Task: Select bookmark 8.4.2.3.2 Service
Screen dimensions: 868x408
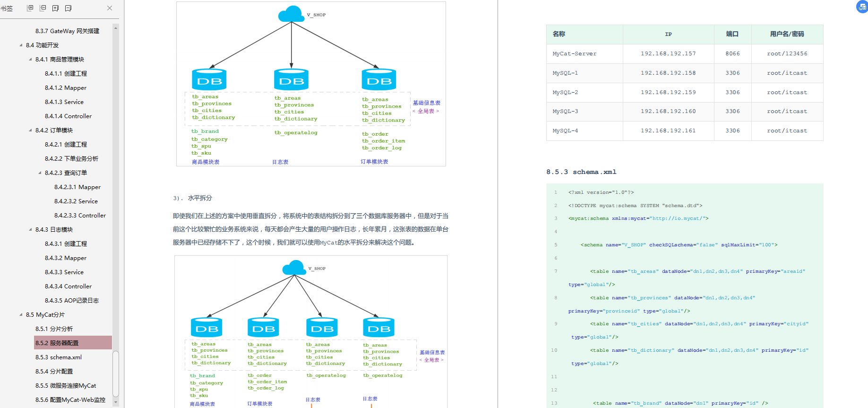Action: click(76, 201)
